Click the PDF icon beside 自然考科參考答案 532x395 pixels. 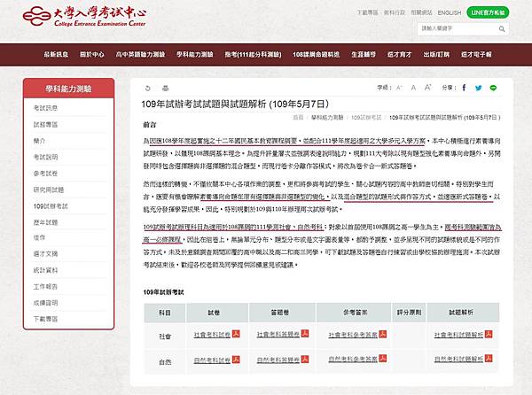pyautogui.click(x=383, y=359)
